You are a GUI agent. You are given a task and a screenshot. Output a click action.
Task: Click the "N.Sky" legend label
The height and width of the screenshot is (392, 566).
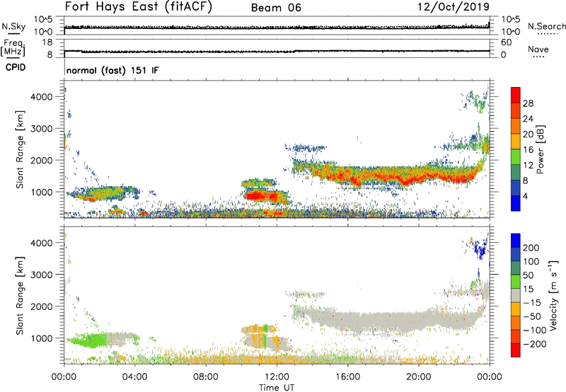pos(13,26)
